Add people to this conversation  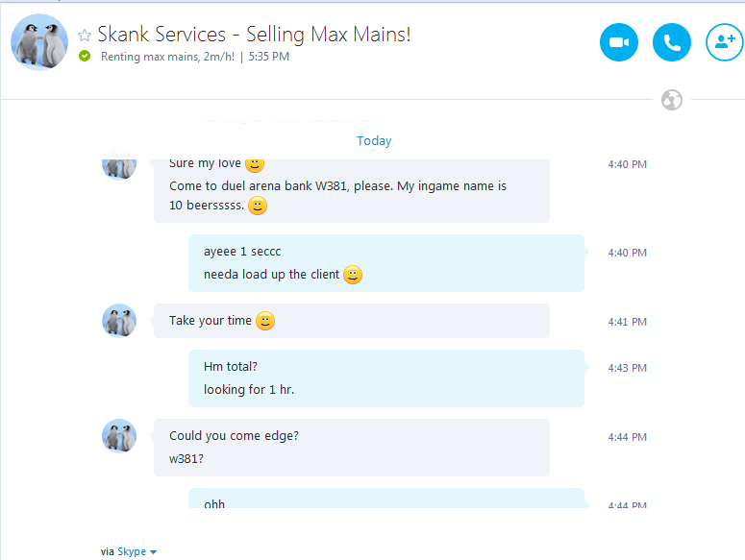(724, 43)
